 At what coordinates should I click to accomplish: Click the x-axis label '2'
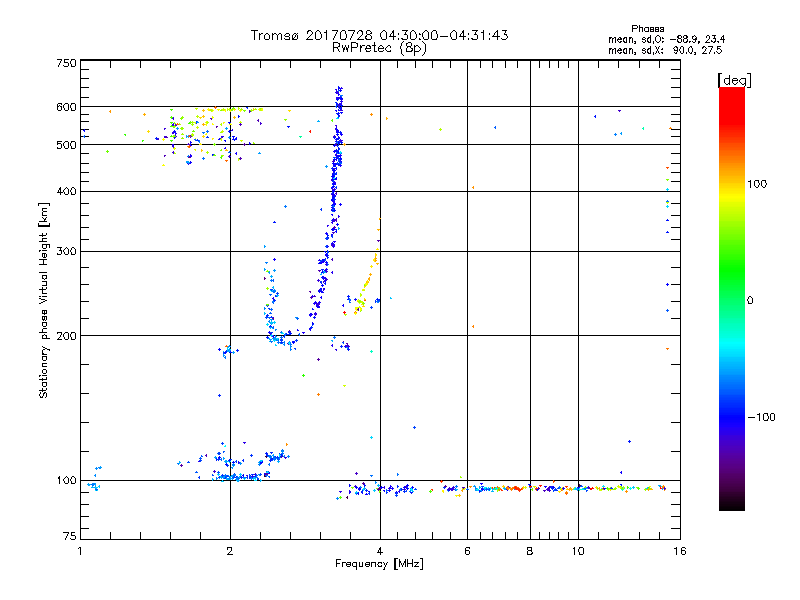point(230,551)
